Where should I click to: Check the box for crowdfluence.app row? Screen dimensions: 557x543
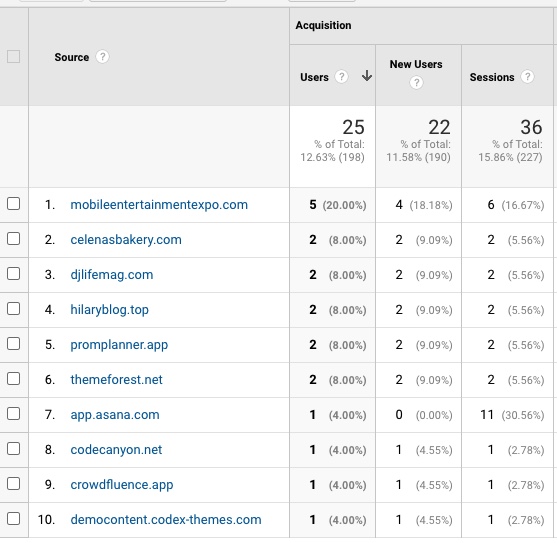pyautogui.click(x=13, y=484)
